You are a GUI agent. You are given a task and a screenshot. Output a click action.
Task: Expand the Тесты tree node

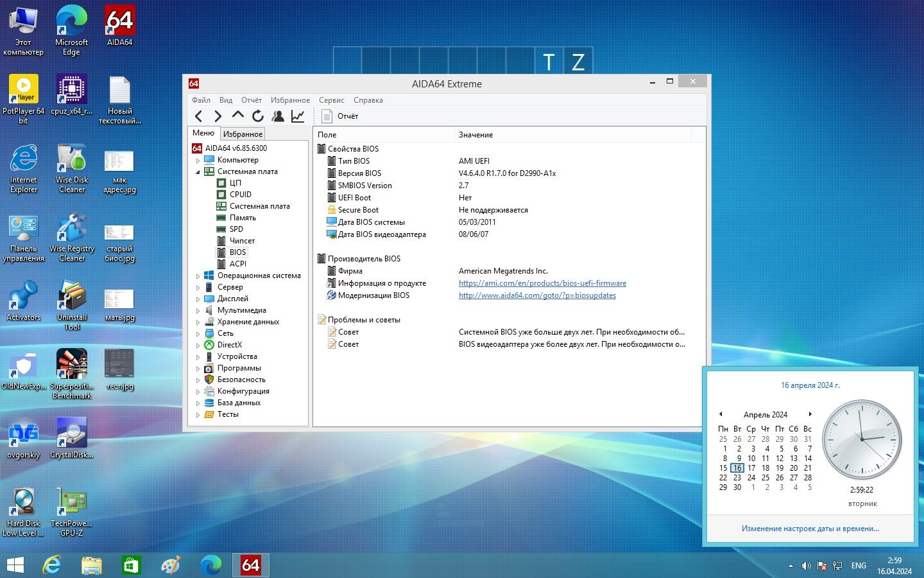pos(198,415)
